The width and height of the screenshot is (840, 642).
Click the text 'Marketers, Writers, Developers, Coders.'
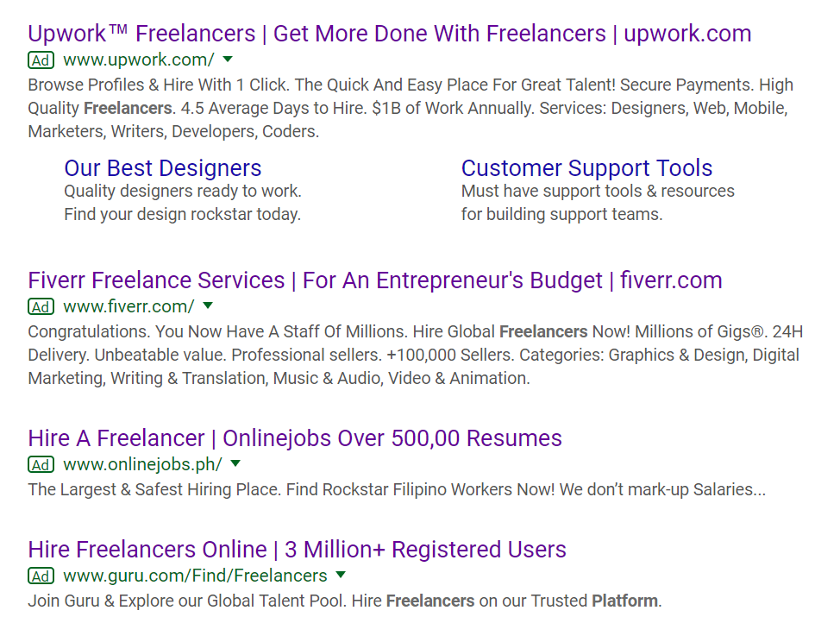[x=173, y=132]
